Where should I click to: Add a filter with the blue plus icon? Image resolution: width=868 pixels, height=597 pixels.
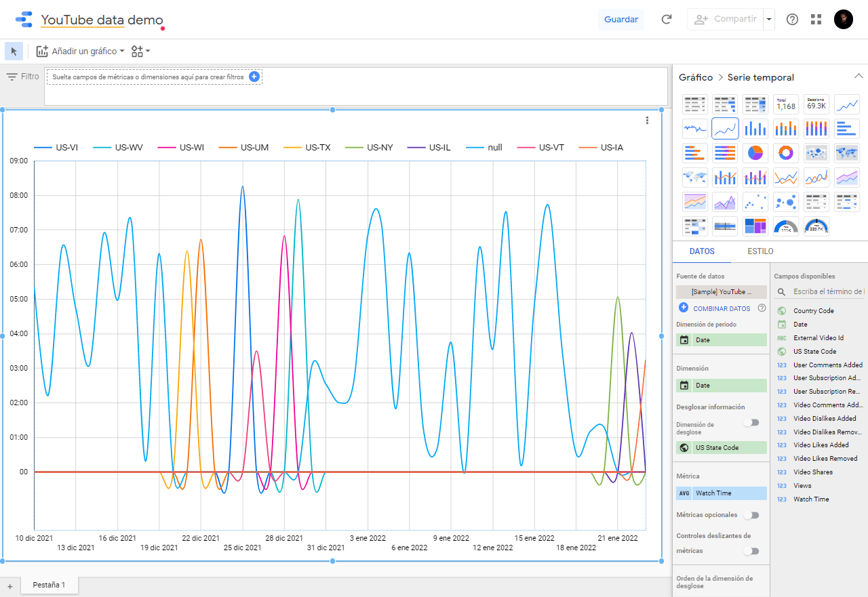click(254, 77)
